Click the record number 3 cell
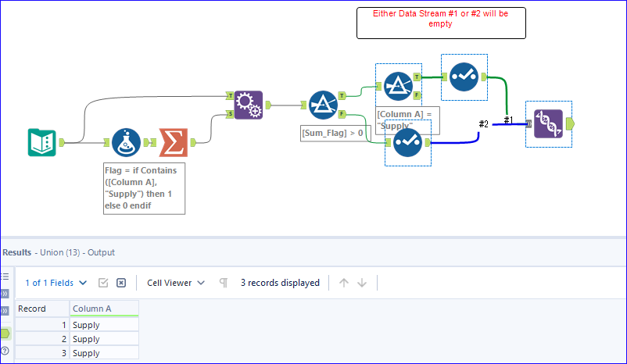Viewport: 627px width, 364px height. 42,353
